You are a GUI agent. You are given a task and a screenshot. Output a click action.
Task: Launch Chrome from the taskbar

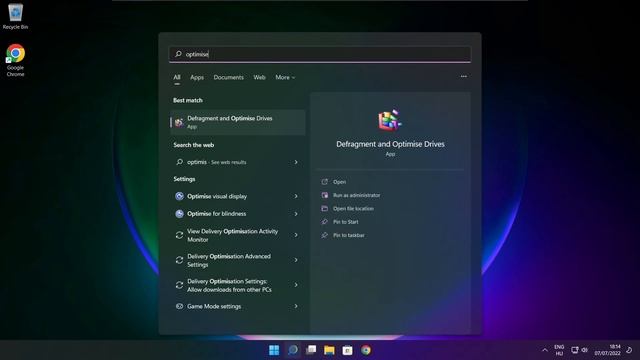click(366, 350)
